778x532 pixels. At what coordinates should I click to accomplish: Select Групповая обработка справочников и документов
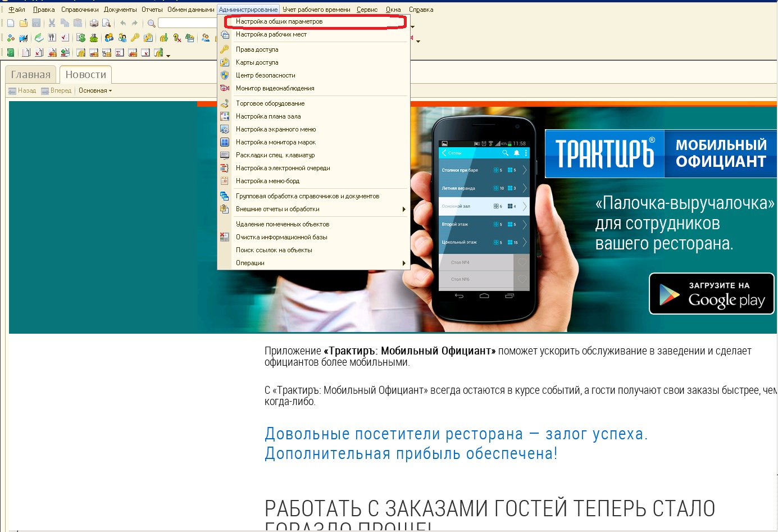click(x=313, y=196)
